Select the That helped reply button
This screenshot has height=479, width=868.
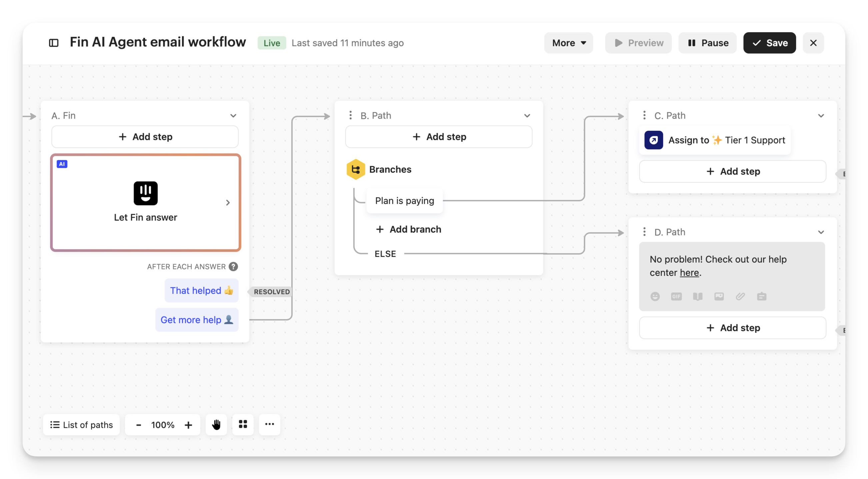coord(202,290)
